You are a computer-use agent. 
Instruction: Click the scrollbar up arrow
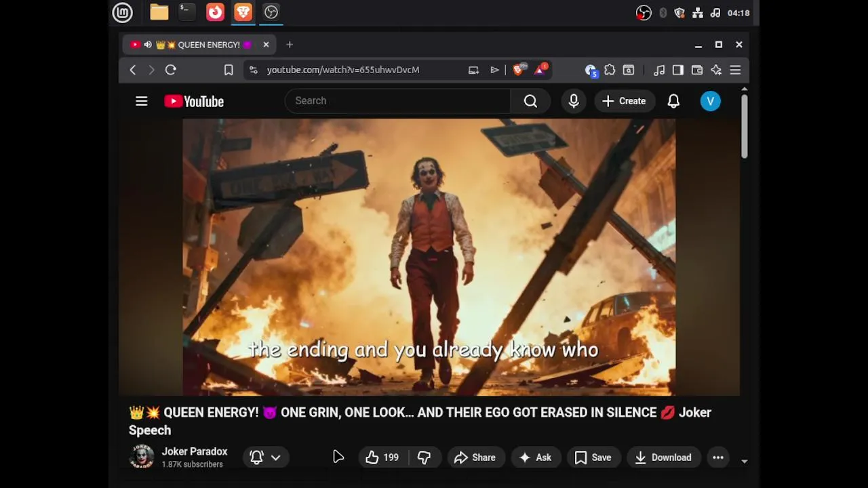pyautogui.click(x=744, y=89)
